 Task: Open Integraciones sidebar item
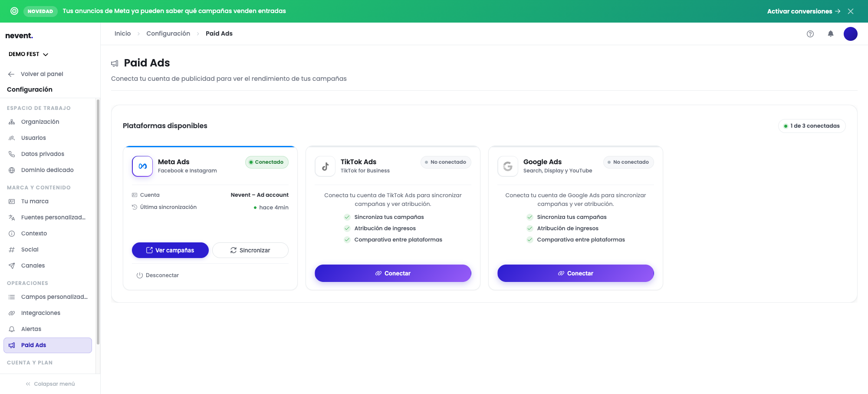pos(48,313)
